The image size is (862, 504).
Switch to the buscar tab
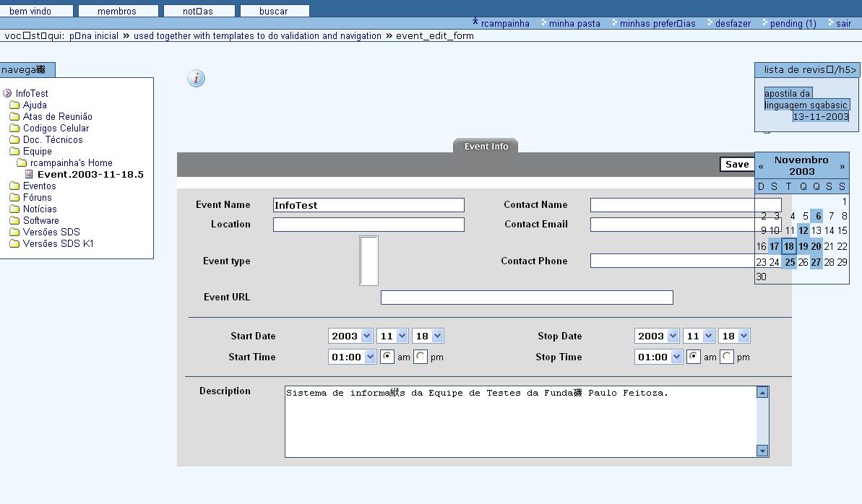[274, 11]
